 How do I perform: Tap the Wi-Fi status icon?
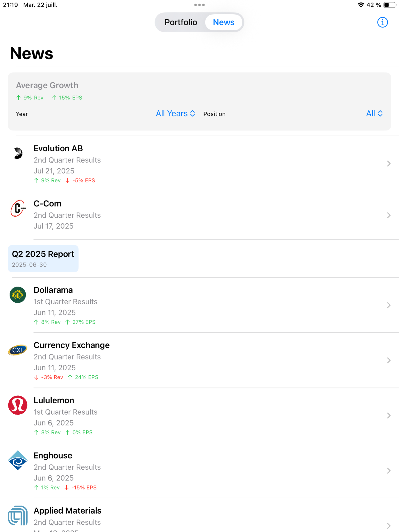click(361, 5)
